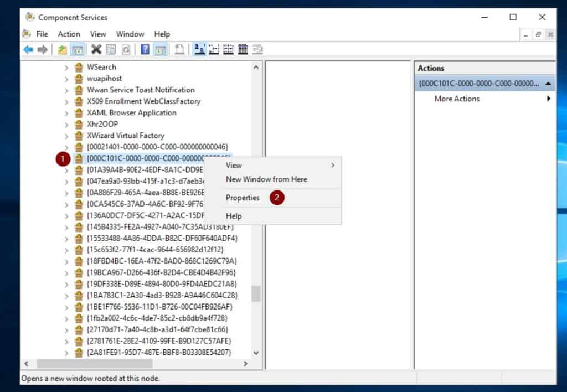Expand the XWizard Virtual Factory node
The height and width of the screenshot is (392, 567).
[x=66, y=136]
